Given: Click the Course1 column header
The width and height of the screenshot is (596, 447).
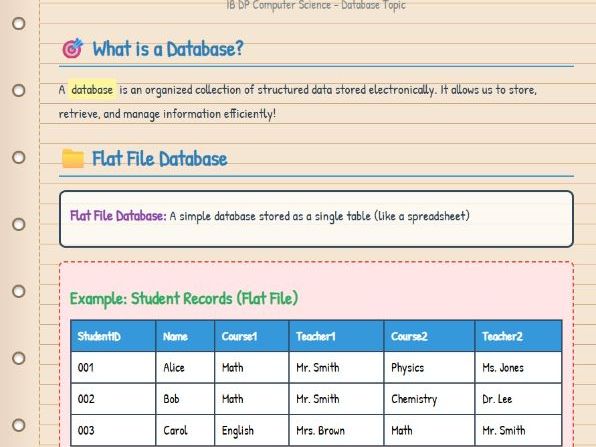Looking at the screenshot, I should 252,336.
